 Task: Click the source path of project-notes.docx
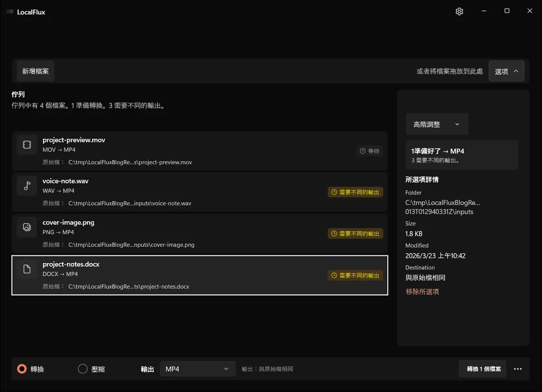129,286
